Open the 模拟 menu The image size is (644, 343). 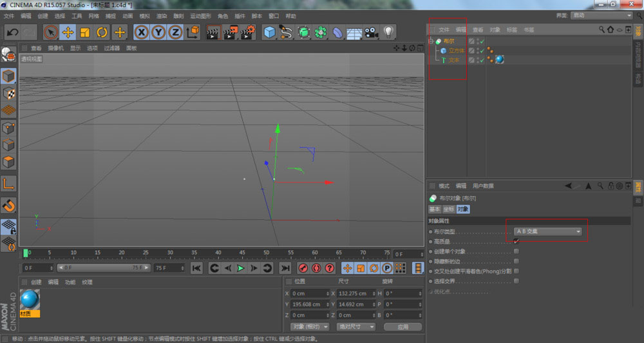(144, 16)
